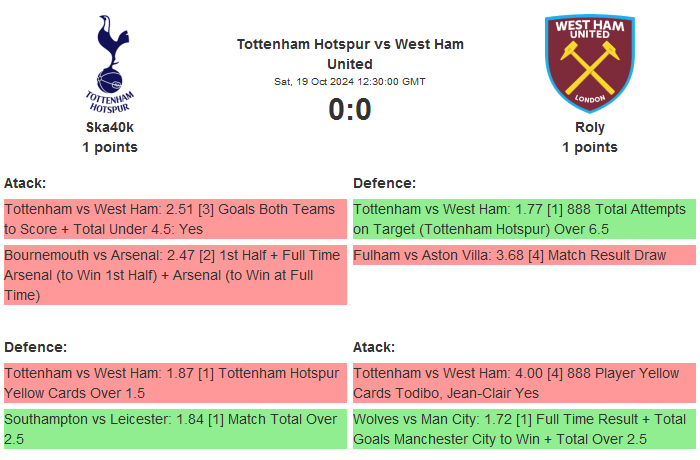Click Roly's 1 points label
Viewport: 700px width, 460px height.
coord(590,147)
